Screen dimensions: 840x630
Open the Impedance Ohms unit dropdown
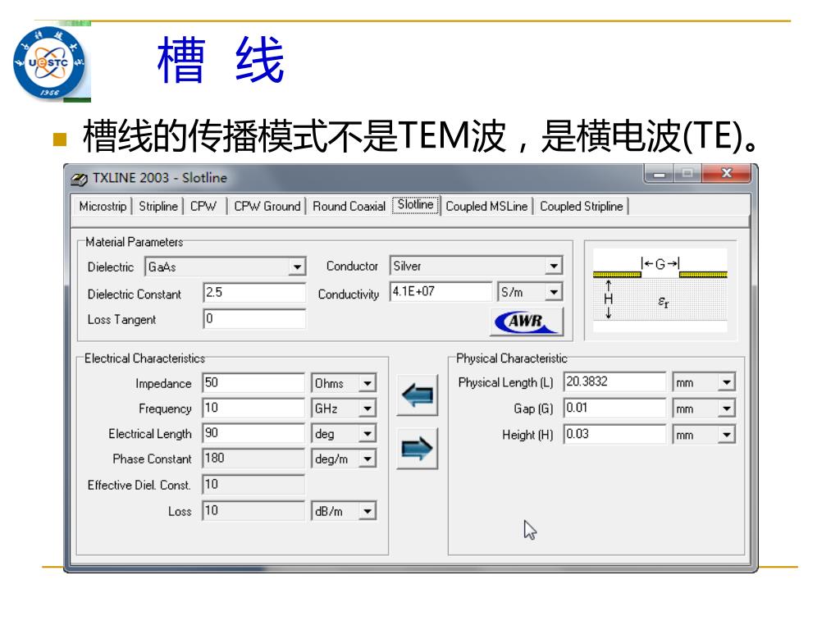coord(367,384)
